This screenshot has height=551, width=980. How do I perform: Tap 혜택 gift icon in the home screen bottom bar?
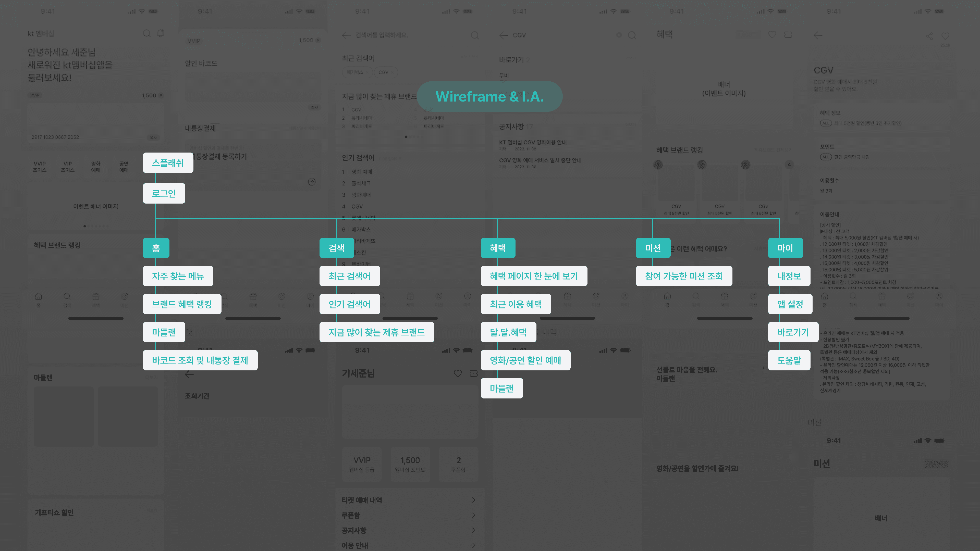pos(95,299)
